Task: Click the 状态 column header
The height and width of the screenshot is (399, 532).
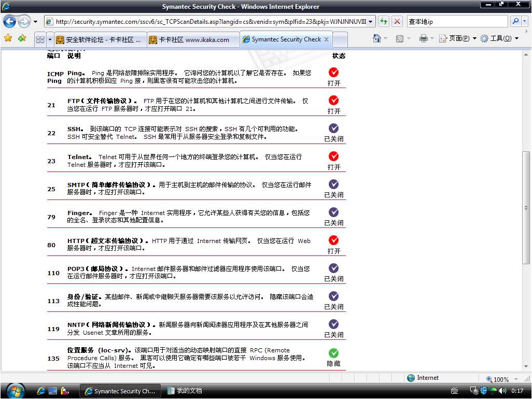Action: [x=339, y=56]
